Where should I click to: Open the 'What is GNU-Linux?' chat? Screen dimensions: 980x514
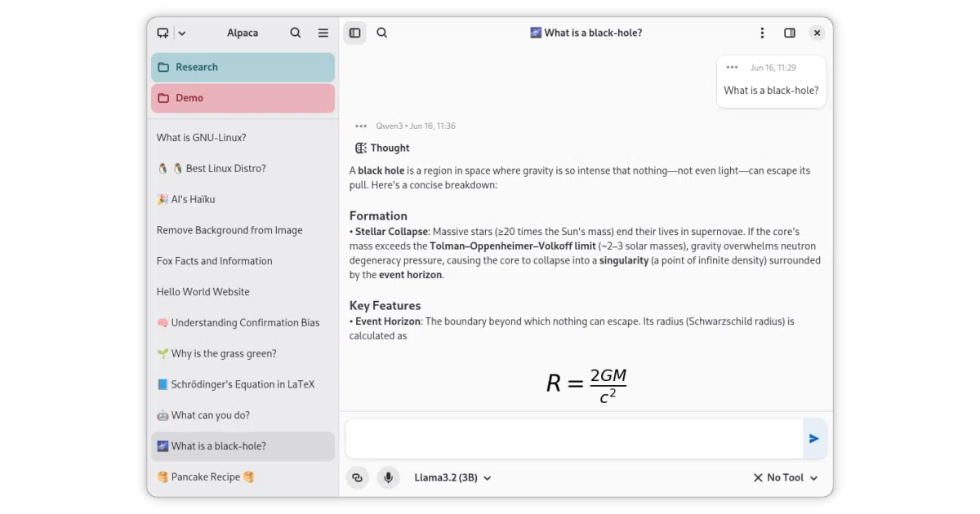(x=243, y=138)
